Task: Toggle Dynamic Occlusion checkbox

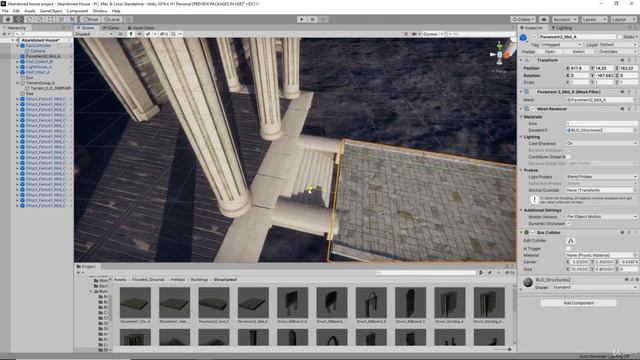Action: click(x=569, y=224)
